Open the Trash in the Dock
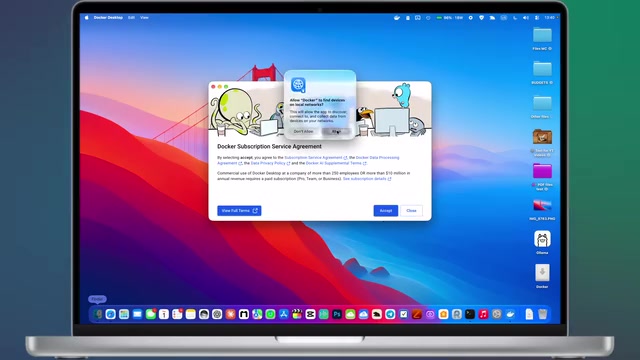640x360 pixels. pyautogui.click(x=542, y=314)
